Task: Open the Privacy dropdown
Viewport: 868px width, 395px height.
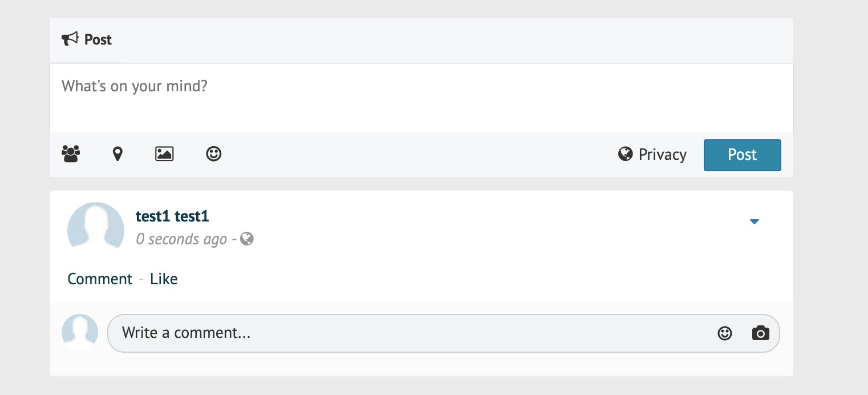Action: coord(652,155)
